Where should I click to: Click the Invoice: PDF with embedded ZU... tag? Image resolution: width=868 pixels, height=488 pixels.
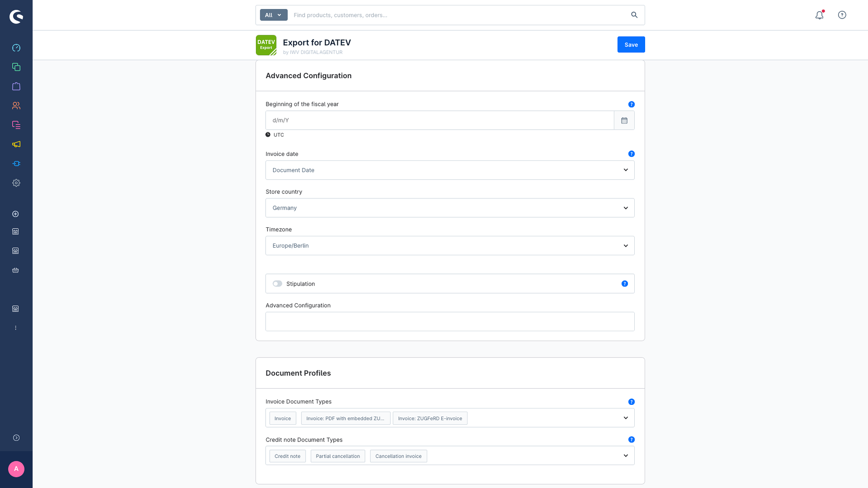pyautogui.click(x=345, y=418)
